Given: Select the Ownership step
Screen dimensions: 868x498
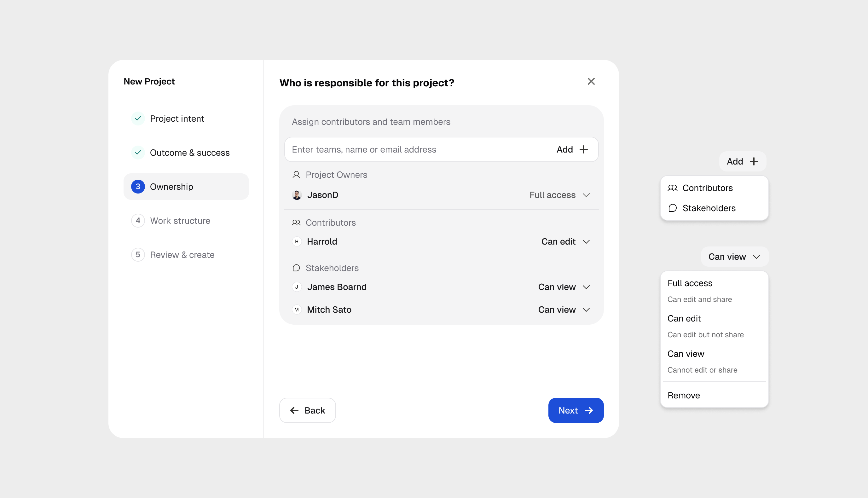Looking at the screenshot, I should (186, 186).
